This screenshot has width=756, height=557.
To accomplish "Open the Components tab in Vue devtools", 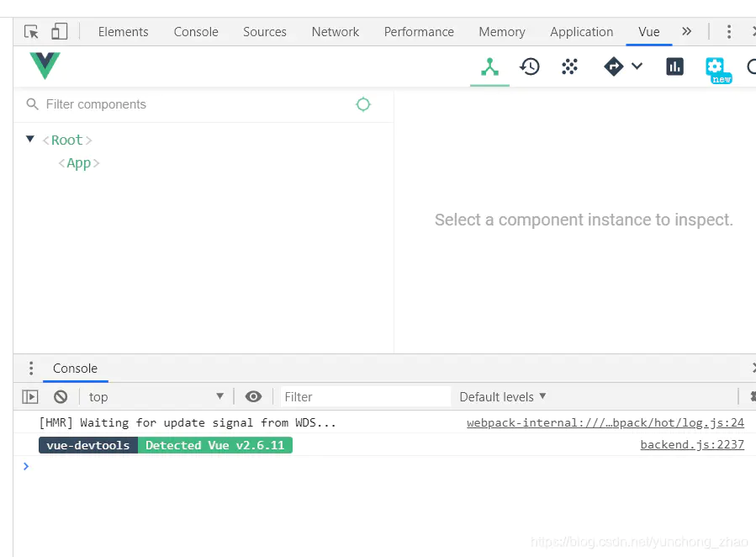I will pyautogui.click(x=490, y=66).
